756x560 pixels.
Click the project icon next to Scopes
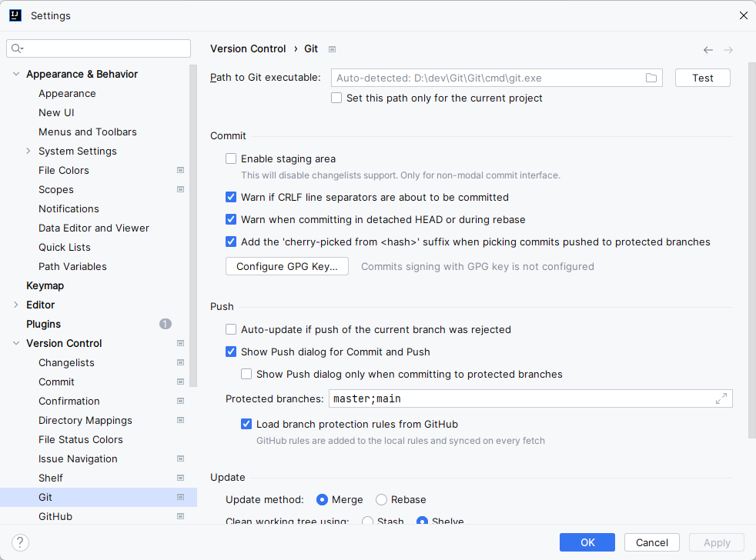[180, 189]
